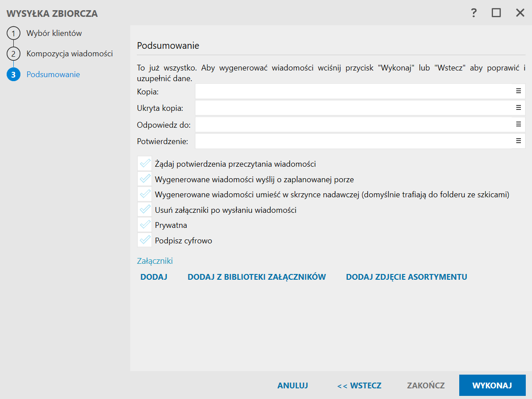Viewport: 532px width, 399px height.
Task: Go to Wybór klientów step
Action: [x=54, y=33]
